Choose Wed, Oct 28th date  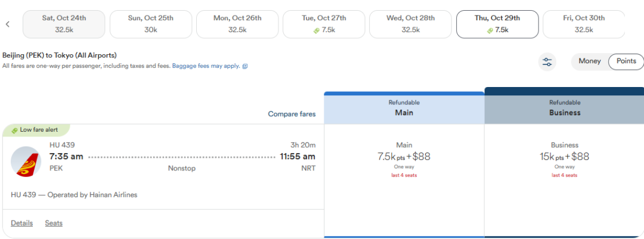tap(410, 24)
